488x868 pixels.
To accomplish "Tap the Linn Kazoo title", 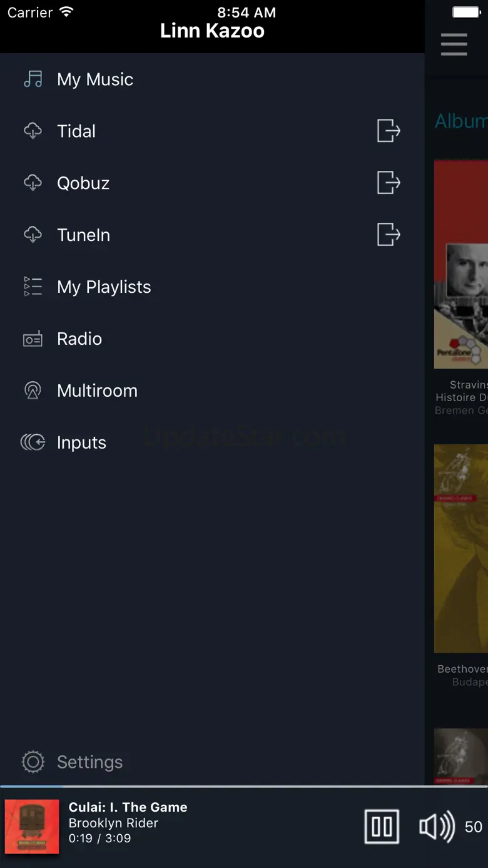I will point(212,31).
